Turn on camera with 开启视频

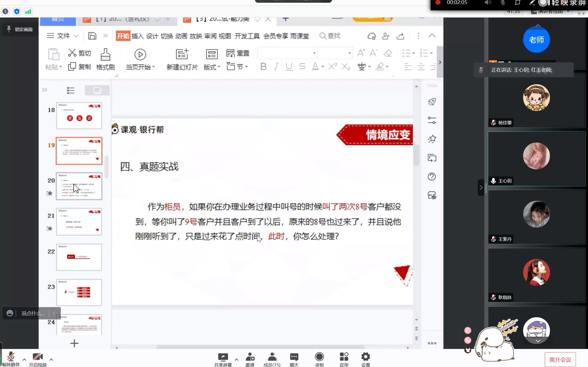point(38,358)
